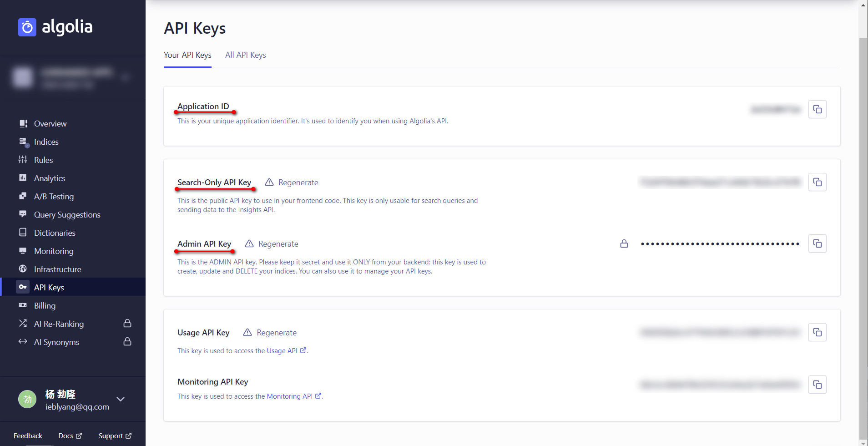Click the Analytics sidebar icon
868x446 pixels.
click(x=23, y=178)
